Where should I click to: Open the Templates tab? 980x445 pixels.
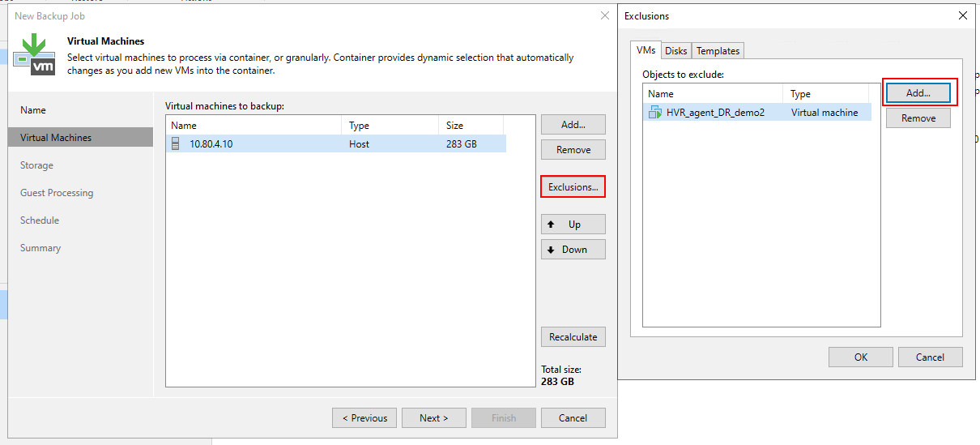pos(718,50)
